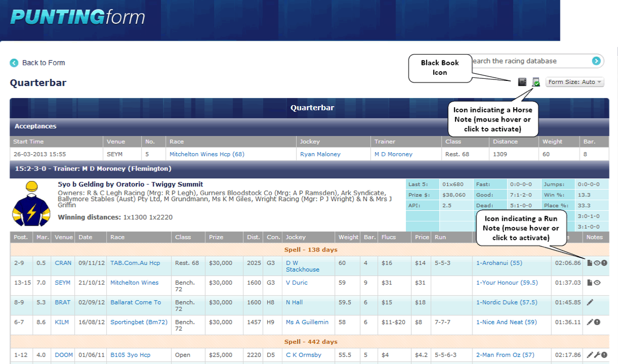Open trainer M D Moroney link

click(393, 154)
